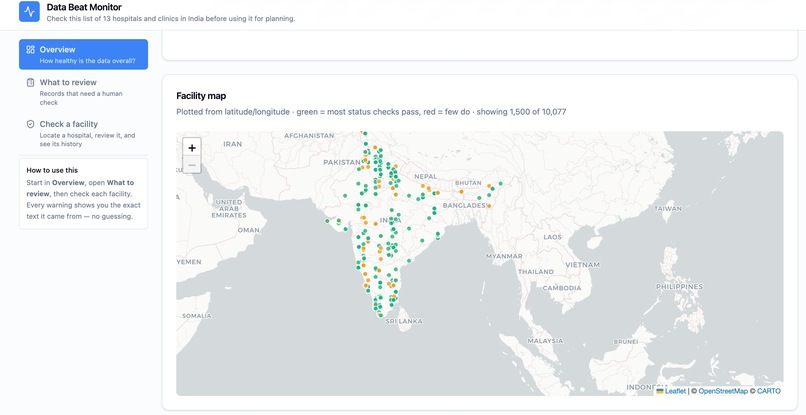
Task: Click the YEMEN map label
Action: pos(189,262)
